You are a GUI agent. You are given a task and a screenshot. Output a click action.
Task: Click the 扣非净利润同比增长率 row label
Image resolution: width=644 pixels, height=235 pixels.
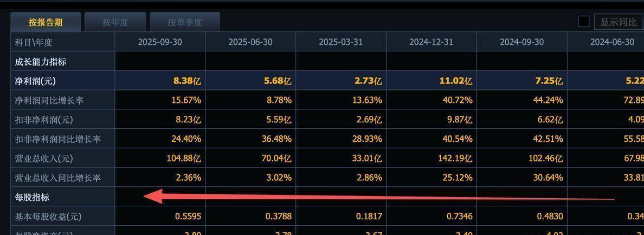[x=57, y=139]
